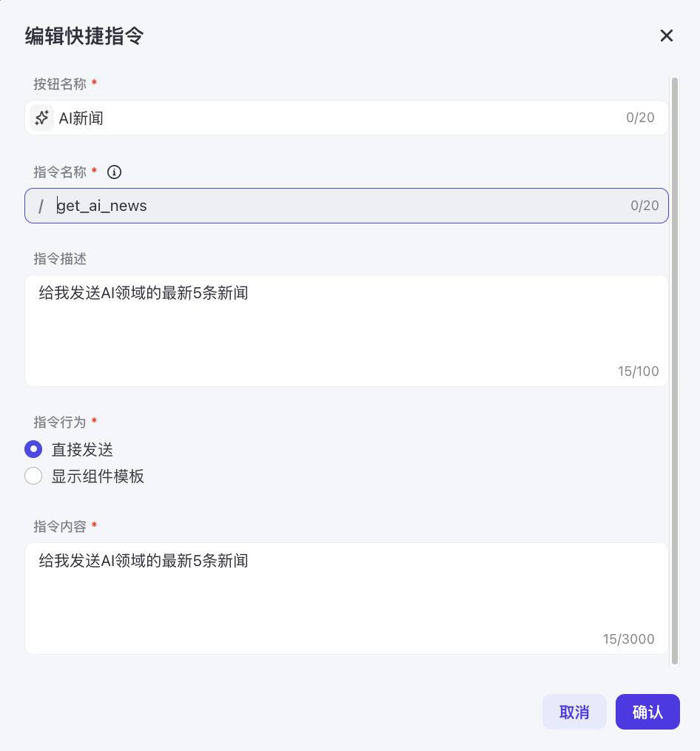The height and width of the screenshot is (751, 700).
Task: Click the 指令描述 text area
Action: (333, 329)
